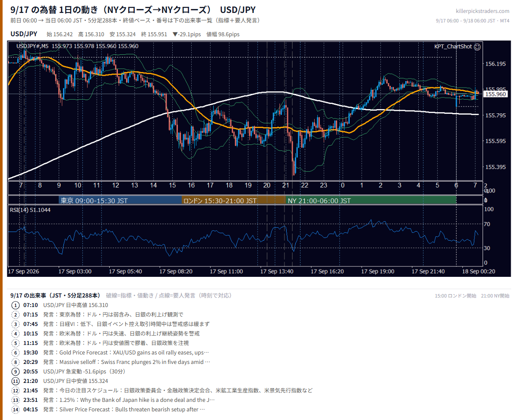The image size is (518, 420).
Task: Click hour 15 on the chart time axis
Action: (x=172, y=185)
